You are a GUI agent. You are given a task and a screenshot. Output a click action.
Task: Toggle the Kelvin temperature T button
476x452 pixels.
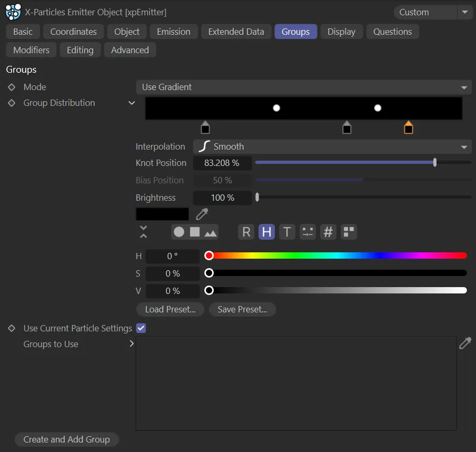[x=287, y=232]
